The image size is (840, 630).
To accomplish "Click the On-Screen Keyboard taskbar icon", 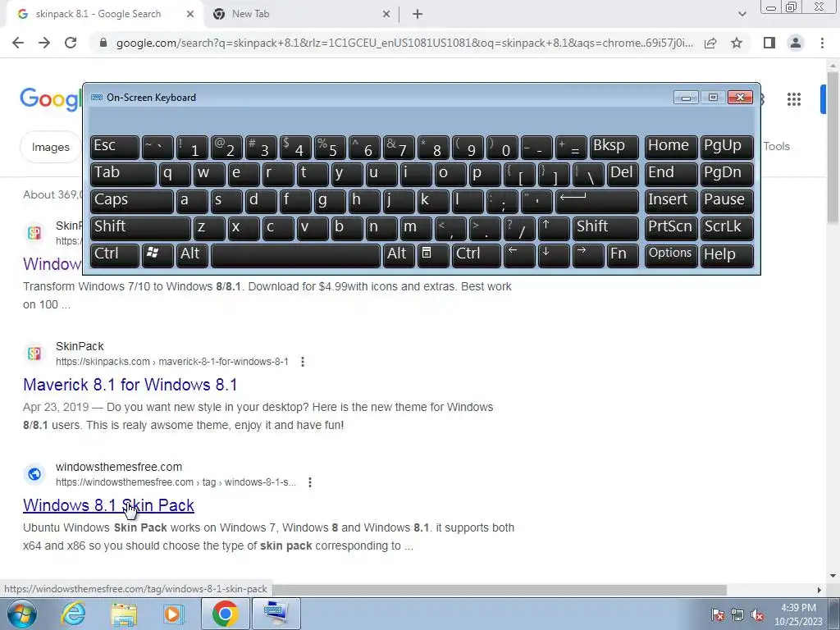I will [x=276, y=614].
